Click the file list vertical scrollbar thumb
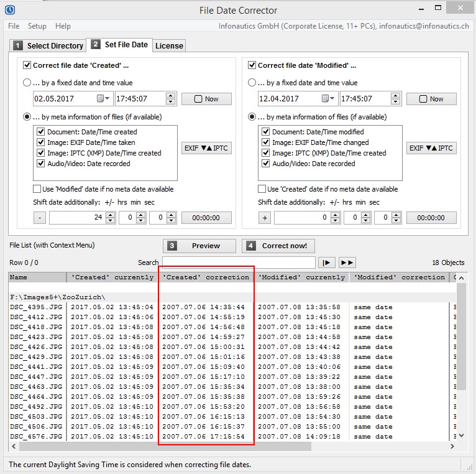Viewport: 476px width, 474px height. pyautogui.click(x=461, y=337)
